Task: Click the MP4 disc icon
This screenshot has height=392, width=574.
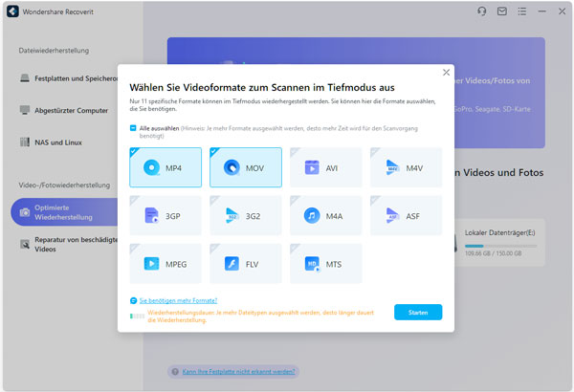Action: click(x=151, y=167)
